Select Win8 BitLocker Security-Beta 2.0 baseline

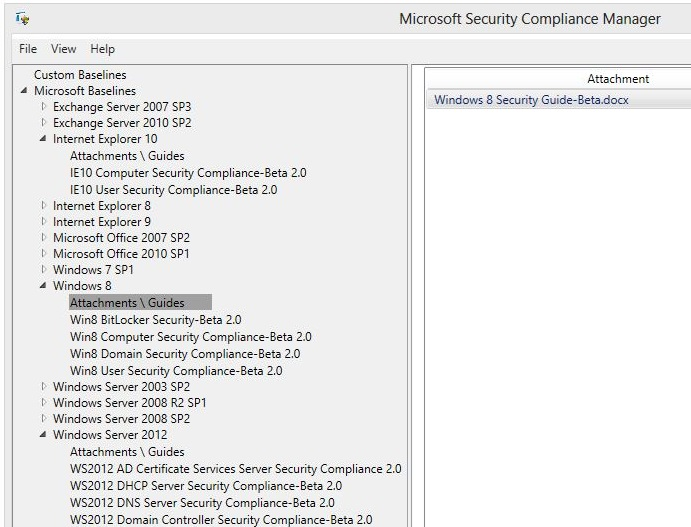pyautogui.click(x=155, y=320)
